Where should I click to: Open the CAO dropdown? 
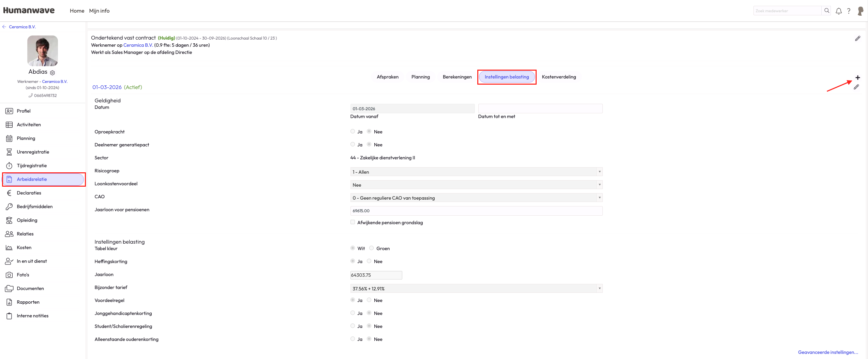tap(476, 198)
